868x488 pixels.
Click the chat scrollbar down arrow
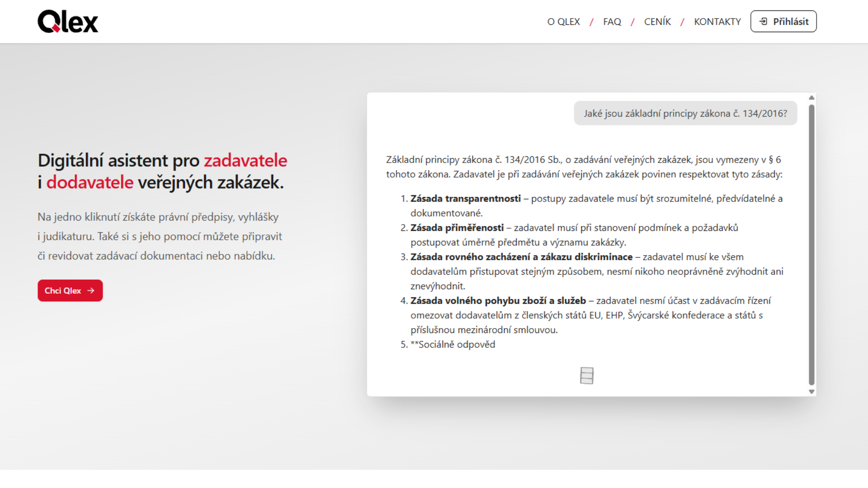pos(811,392)
